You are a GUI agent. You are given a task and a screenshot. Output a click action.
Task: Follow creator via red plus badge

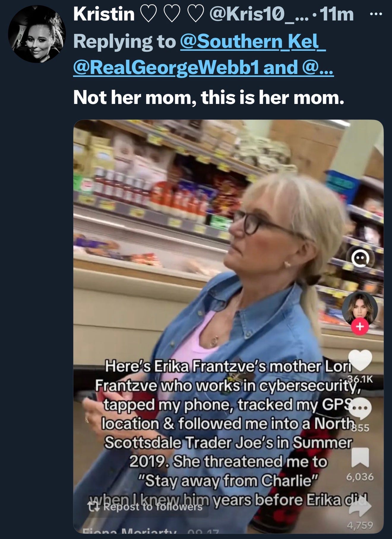(x=360, y=327)
